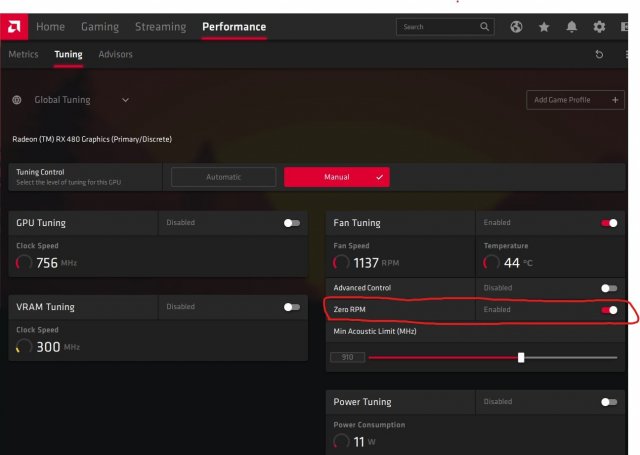Image resolution: width=640 pixels, height=455 pixels.
Task: Click the Global Tuning globe icon
Action: 17,100
